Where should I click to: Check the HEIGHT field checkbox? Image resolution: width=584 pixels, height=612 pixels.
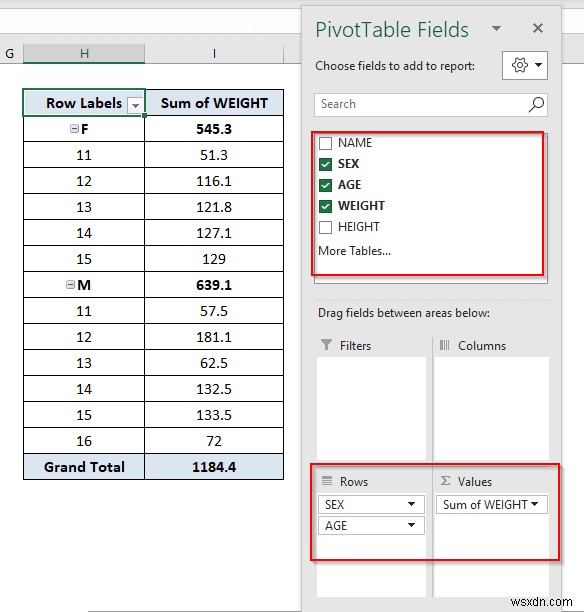(325, 227)
